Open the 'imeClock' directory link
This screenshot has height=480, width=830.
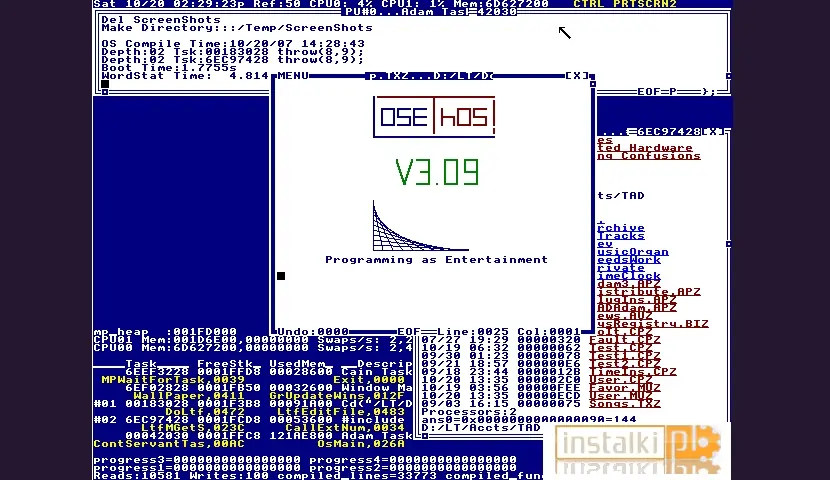pos(629,276)
